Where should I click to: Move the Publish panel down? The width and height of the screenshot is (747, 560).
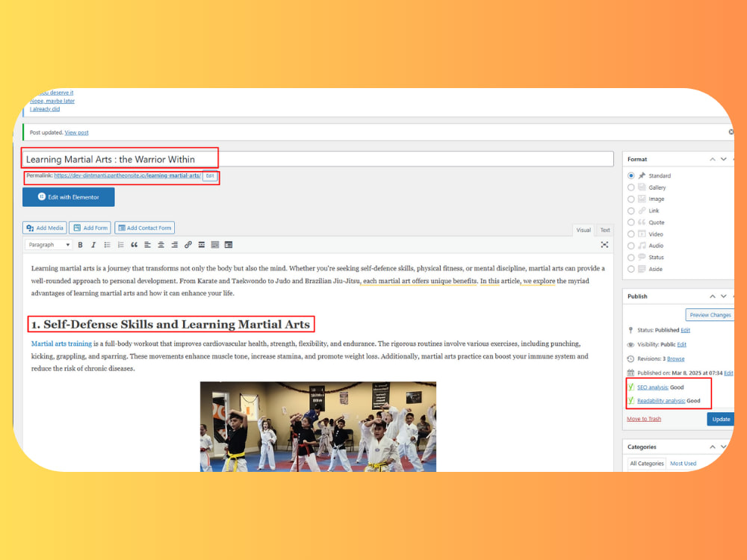724,296
